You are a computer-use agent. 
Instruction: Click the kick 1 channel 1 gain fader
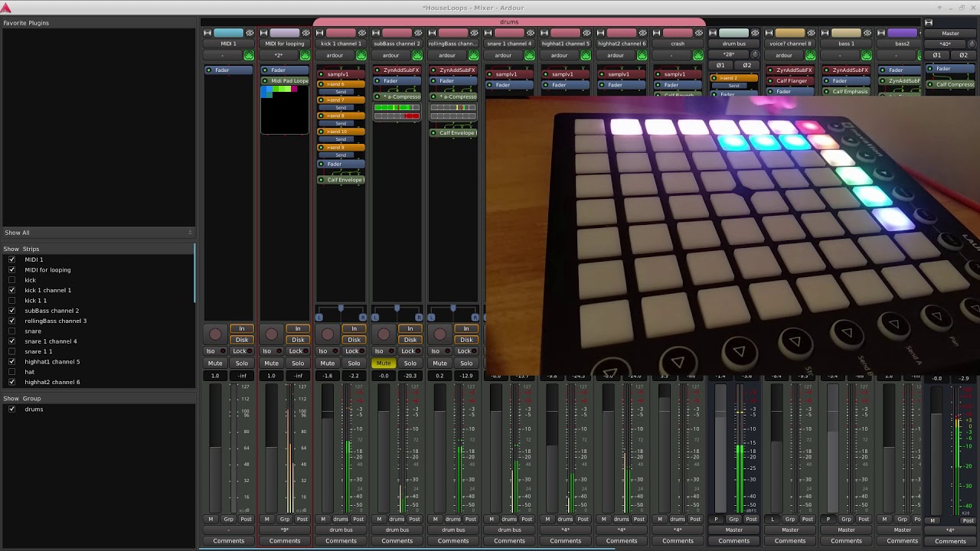(x=328, y=448)
